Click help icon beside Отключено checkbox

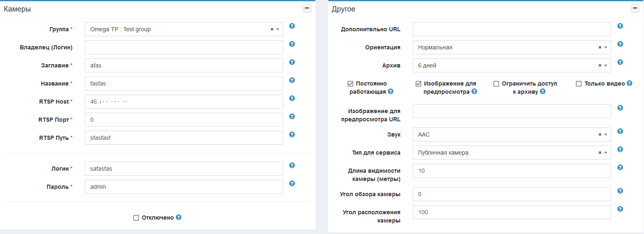click(x=178, y=217)
